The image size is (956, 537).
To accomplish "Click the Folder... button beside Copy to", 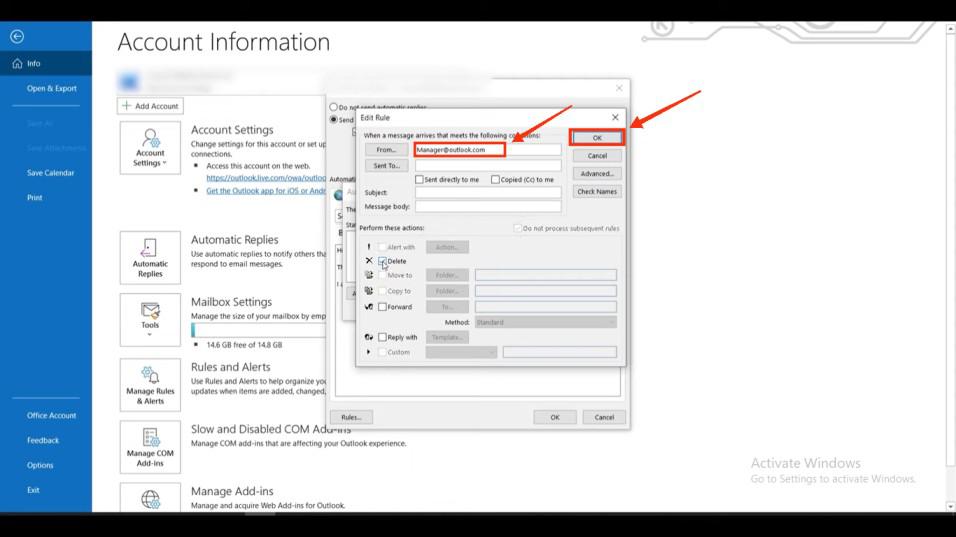I will (448, 291).
